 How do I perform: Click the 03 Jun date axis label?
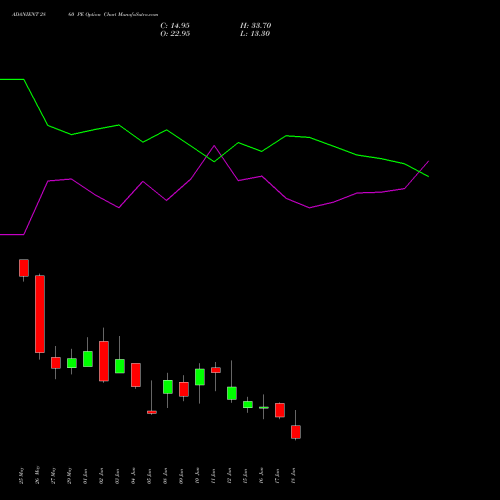118,475
